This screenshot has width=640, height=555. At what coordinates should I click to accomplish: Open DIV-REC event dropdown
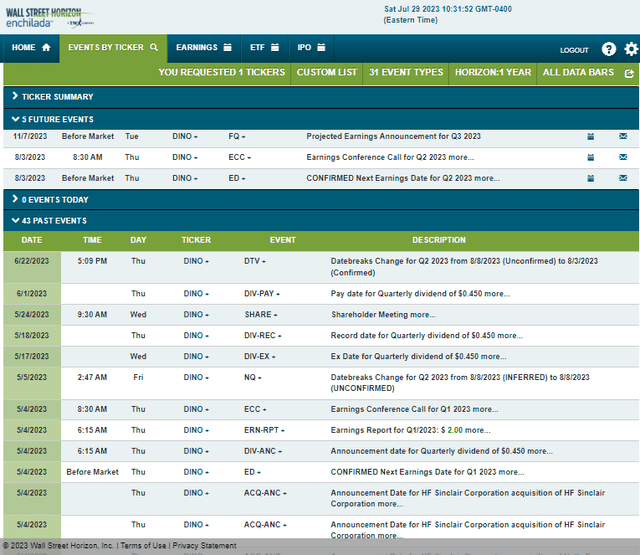262,335
